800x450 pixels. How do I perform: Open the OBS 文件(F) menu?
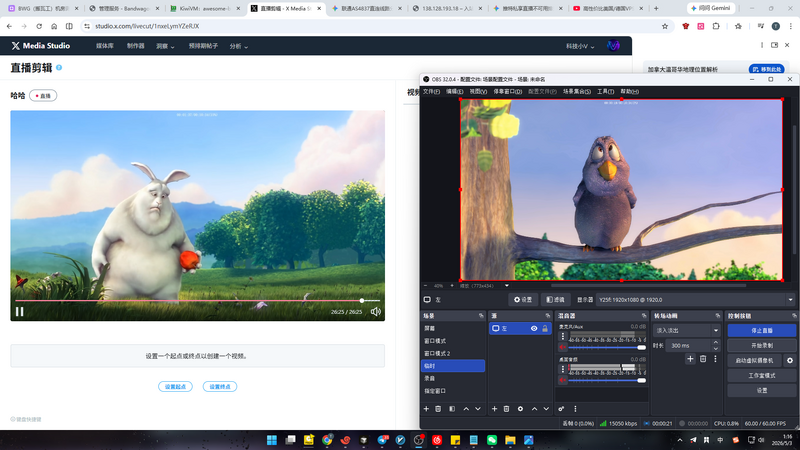point(431,91)
